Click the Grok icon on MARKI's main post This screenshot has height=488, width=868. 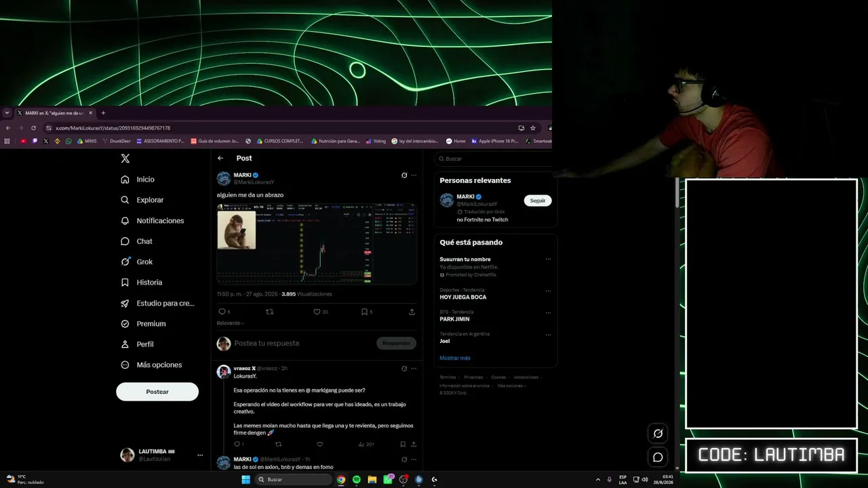pos(404,176)
